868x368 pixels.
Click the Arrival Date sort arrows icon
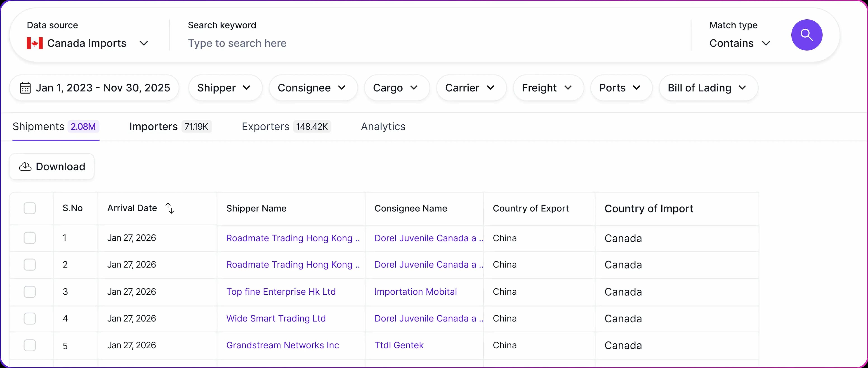pyautogui.click(x=170, y=208)
